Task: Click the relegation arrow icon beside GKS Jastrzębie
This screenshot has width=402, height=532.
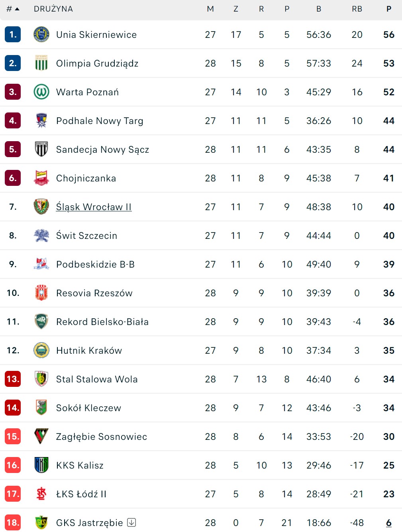Action: pos(131,522)
